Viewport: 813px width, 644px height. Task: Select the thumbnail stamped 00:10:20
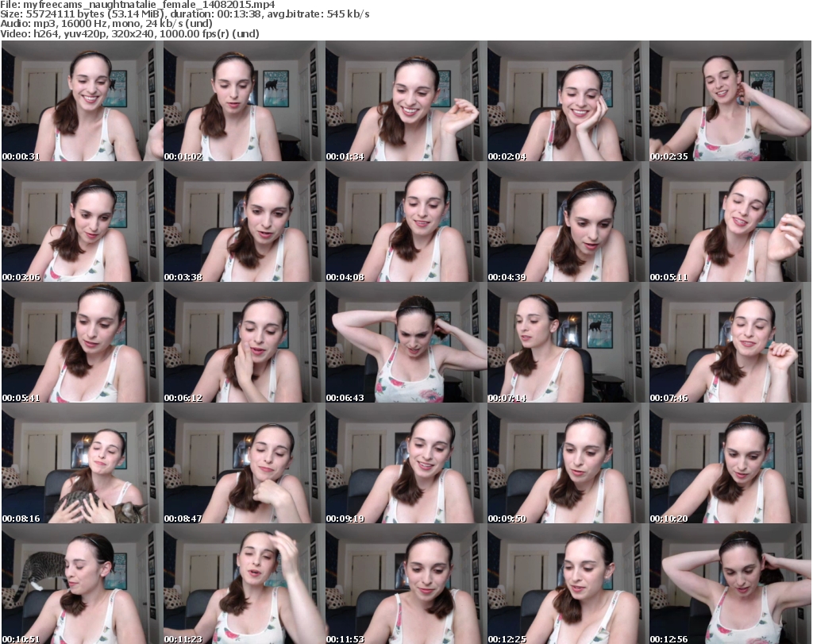coord(730,463)
